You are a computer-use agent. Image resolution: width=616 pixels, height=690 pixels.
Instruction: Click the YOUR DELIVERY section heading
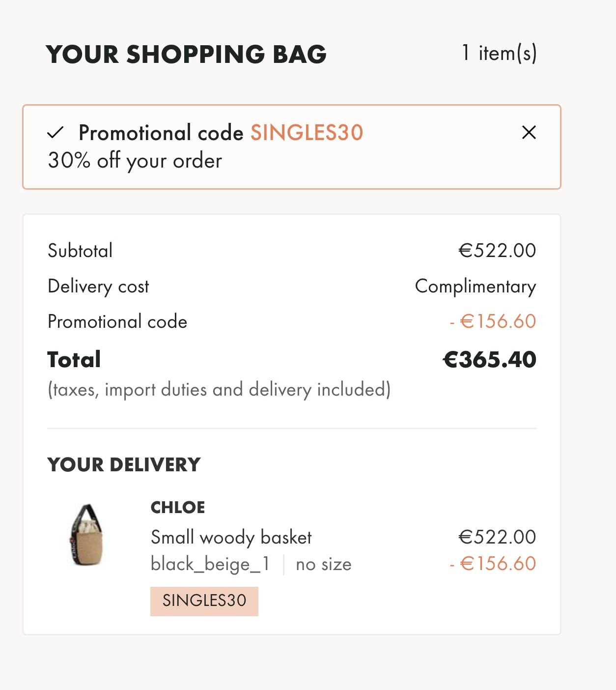(x=124, y=464)
